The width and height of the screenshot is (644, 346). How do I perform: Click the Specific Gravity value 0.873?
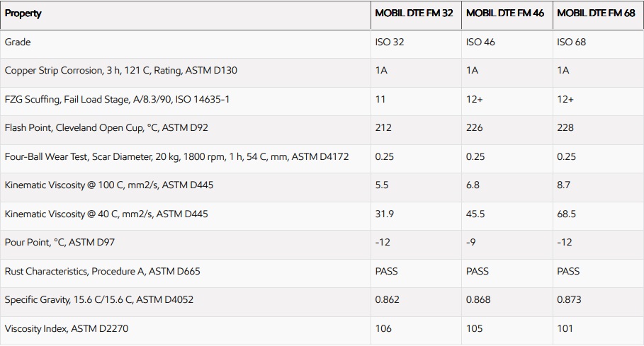point(569,300)
